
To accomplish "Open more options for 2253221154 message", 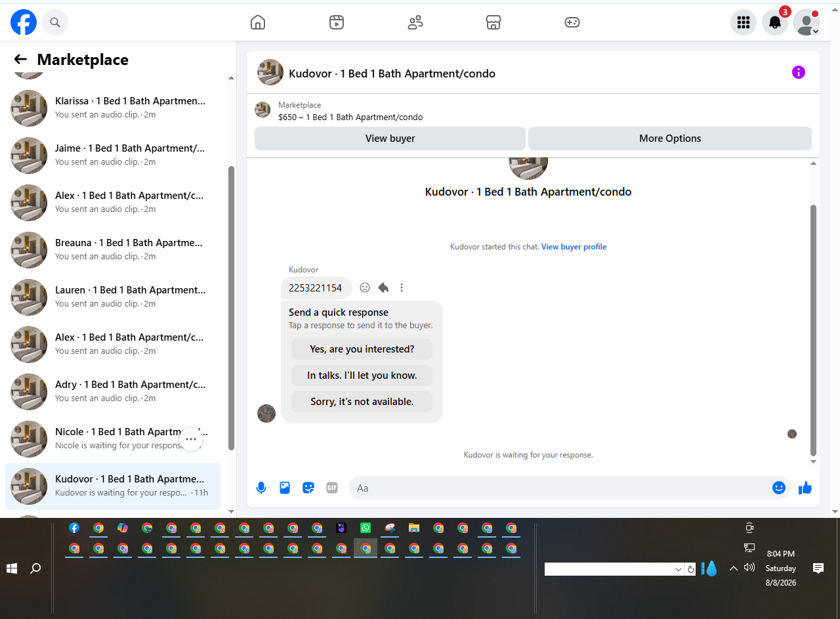I will pos(402,288).
